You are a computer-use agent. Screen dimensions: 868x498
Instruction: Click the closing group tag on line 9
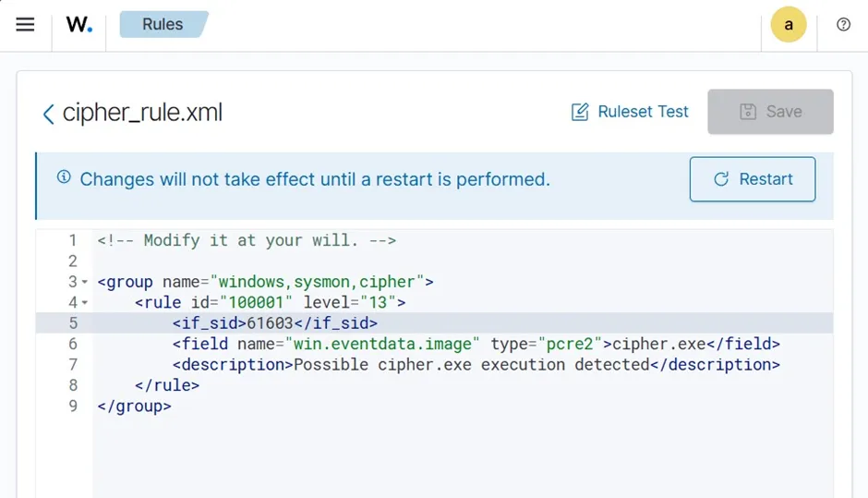click(x=134, y=406)
